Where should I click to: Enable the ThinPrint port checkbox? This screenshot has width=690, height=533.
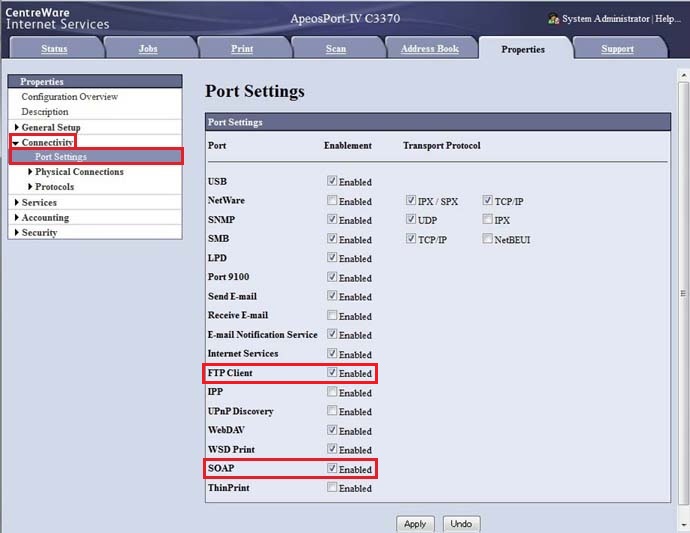click(333, 488)
